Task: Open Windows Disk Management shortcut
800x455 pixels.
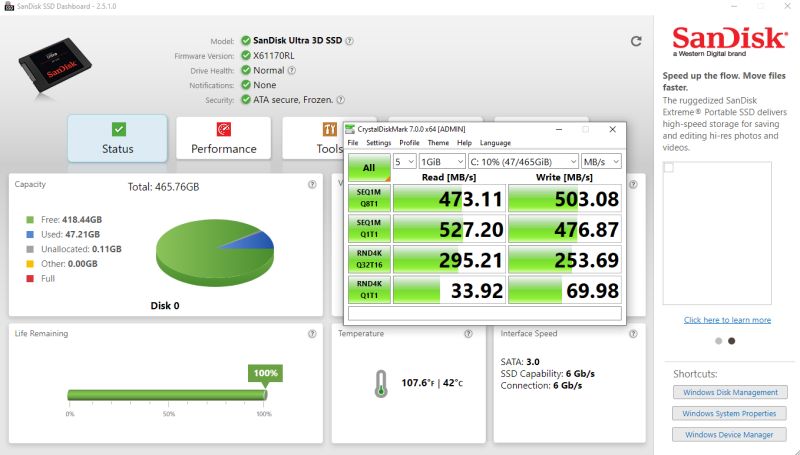Action: coord(730,392)
